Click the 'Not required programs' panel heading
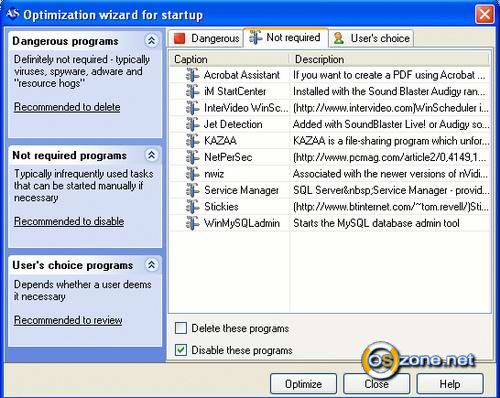 [70, 155]
